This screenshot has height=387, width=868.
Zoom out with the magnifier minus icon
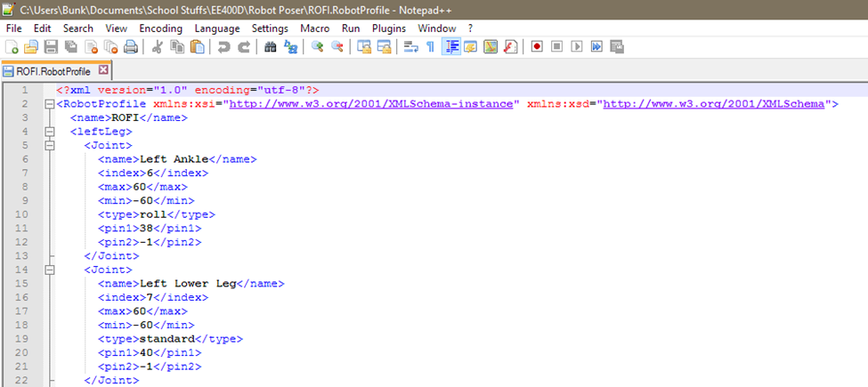tap(337, 47)
